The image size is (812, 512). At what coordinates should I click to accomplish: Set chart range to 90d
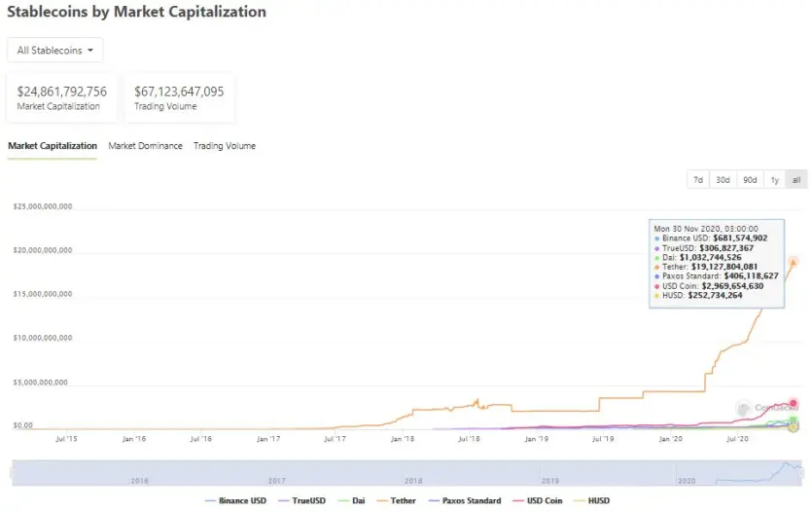(x=750, y=180)
